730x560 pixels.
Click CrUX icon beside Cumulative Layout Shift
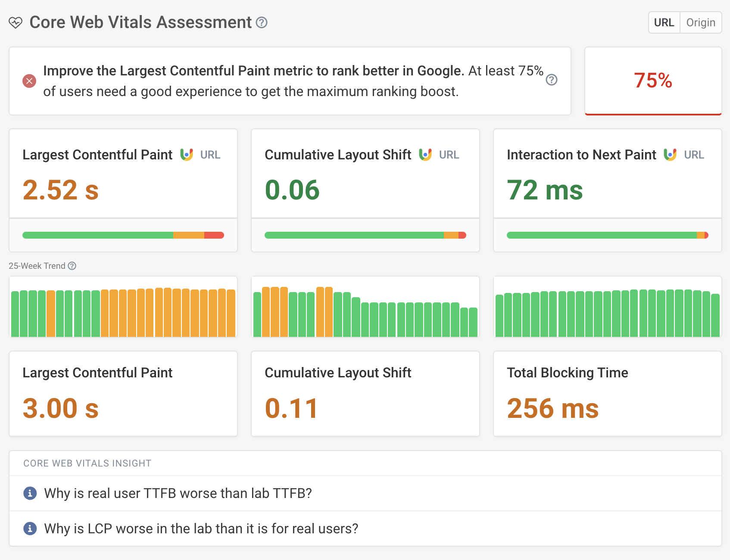425,155
